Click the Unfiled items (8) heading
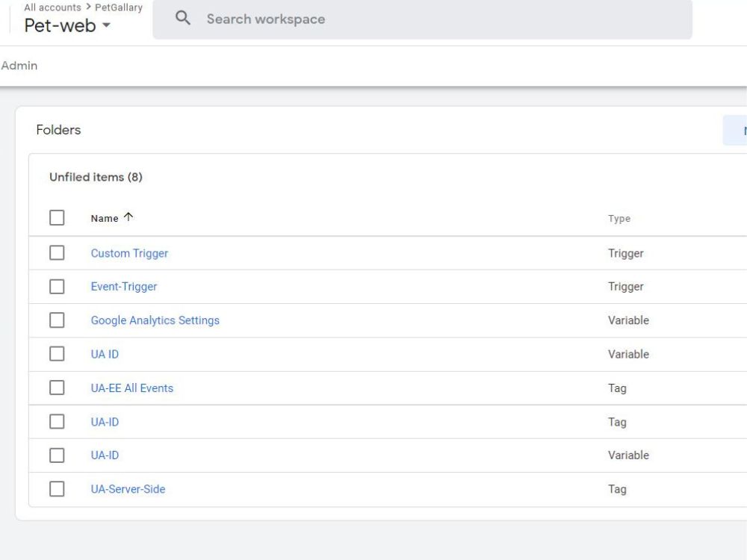The height and width of the screenshot is (560, 747). click(96, 177)
